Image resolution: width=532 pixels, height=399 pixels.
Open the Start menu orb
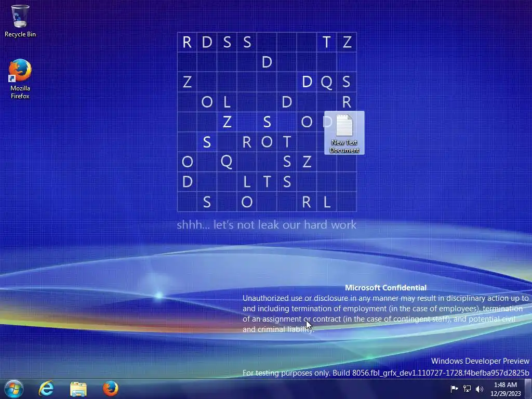[14, 389]
